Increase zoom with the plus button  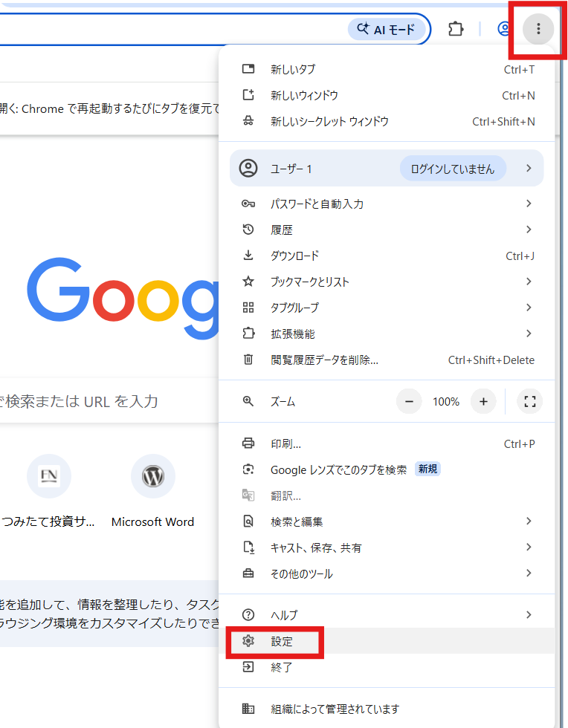483,401
